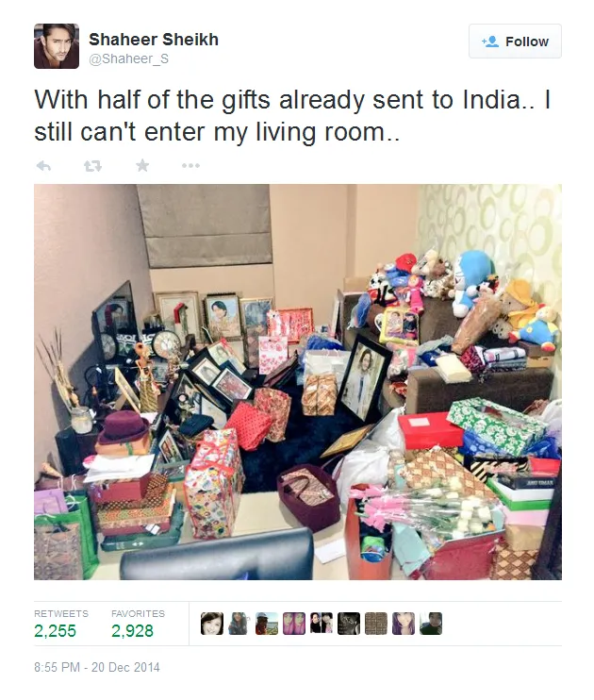The height and width of the screenshot is (700, 594).
Task: Favorite the tweet with star icon
Action: click(x=142, y=166)
